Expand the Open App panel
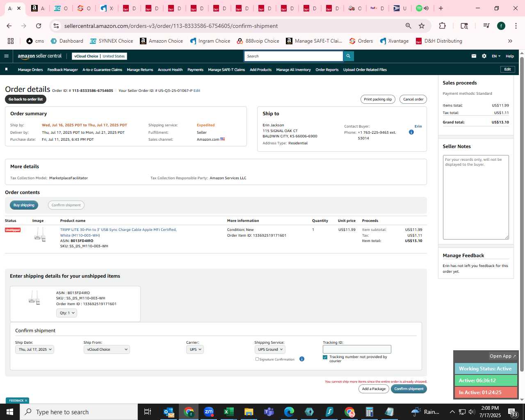The width and height of the screenshot is (525, 420). pos(502,356)
